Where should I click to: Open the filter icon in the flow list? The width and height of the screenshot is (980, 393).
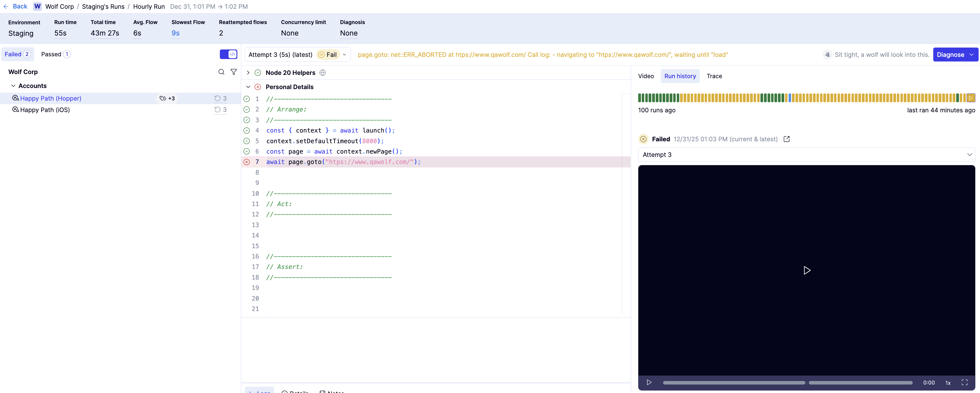[234, 72]
